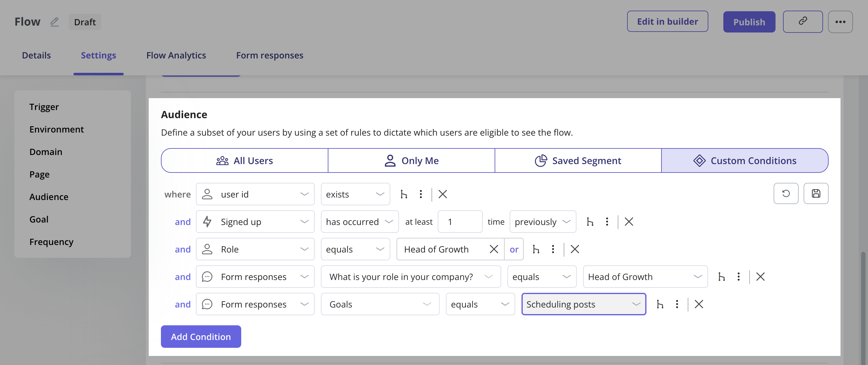Undo changes with the reset icon
This screenshot has height=365, width=868.
point(786,193)
